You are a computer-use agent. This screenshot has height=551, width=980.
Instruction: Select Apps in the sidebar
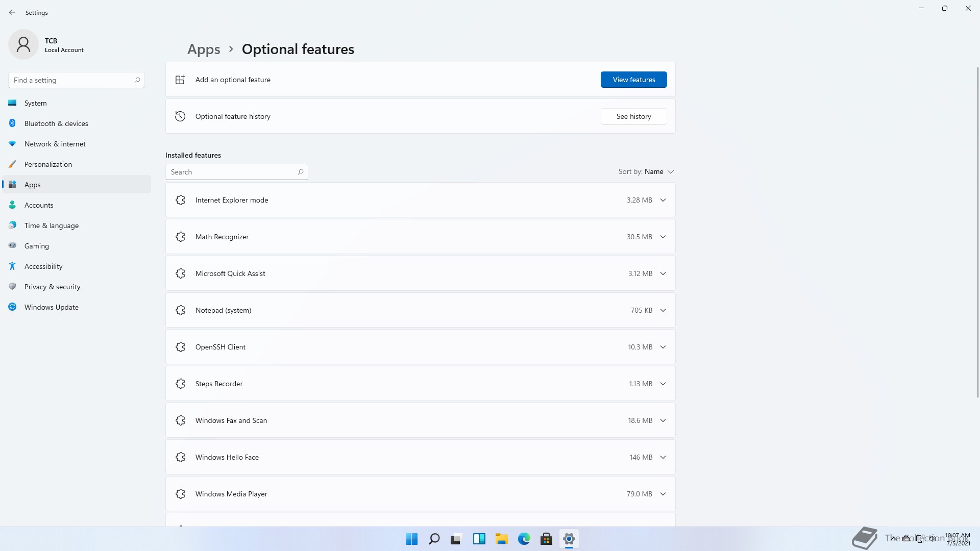[x=77, y=185]
